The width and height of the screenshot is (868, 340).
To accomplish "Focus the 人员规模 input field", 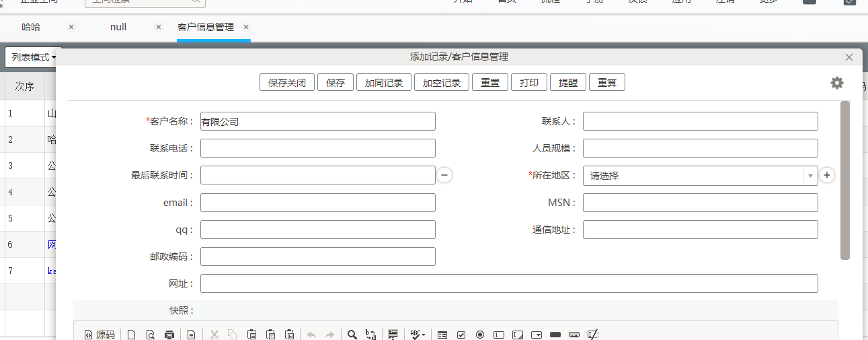I will (701, 148).
